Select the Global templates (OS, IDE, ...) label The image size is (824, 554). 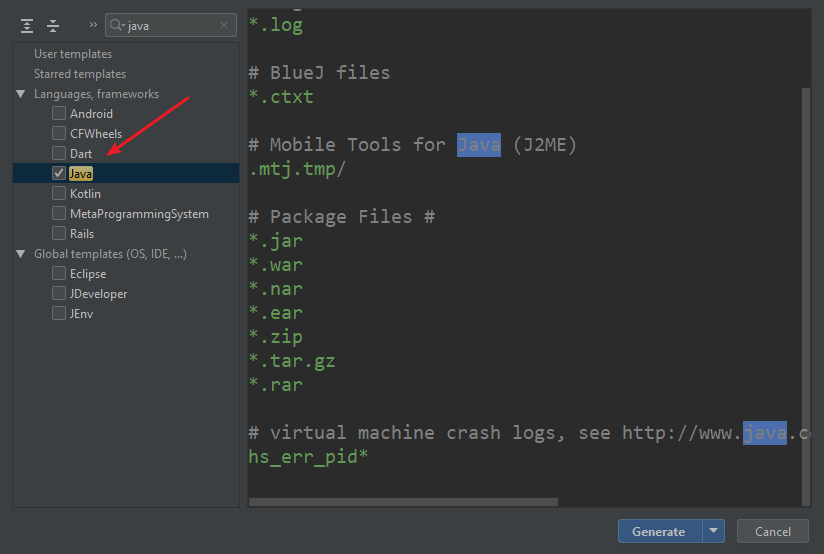tap(110, 254)
